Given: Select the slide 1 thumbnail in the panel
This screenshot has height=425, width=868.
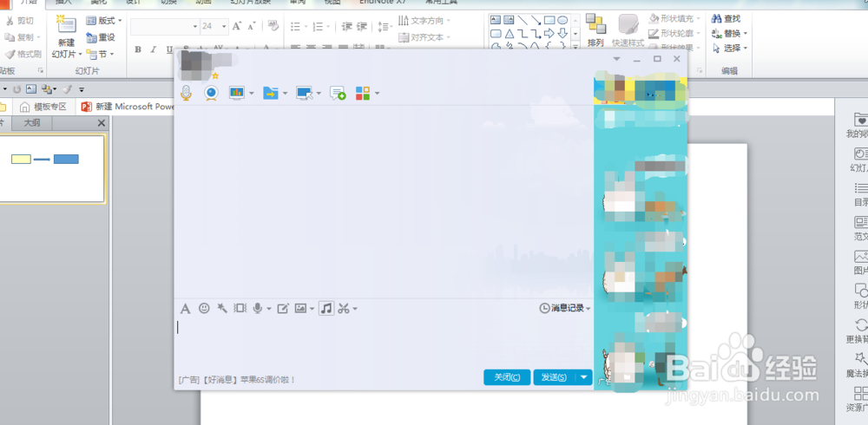Looking at the screenshot, I should (x=51, y=169).
